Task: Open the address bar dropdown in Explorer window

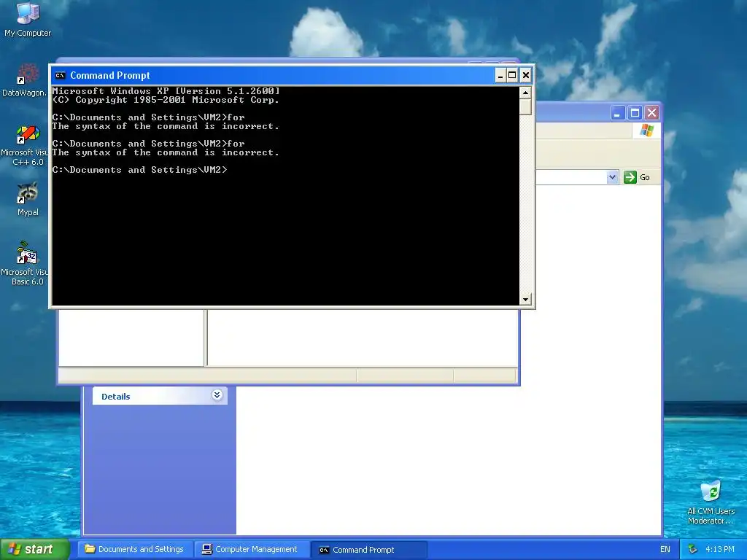Action: [x=612, y=177]
